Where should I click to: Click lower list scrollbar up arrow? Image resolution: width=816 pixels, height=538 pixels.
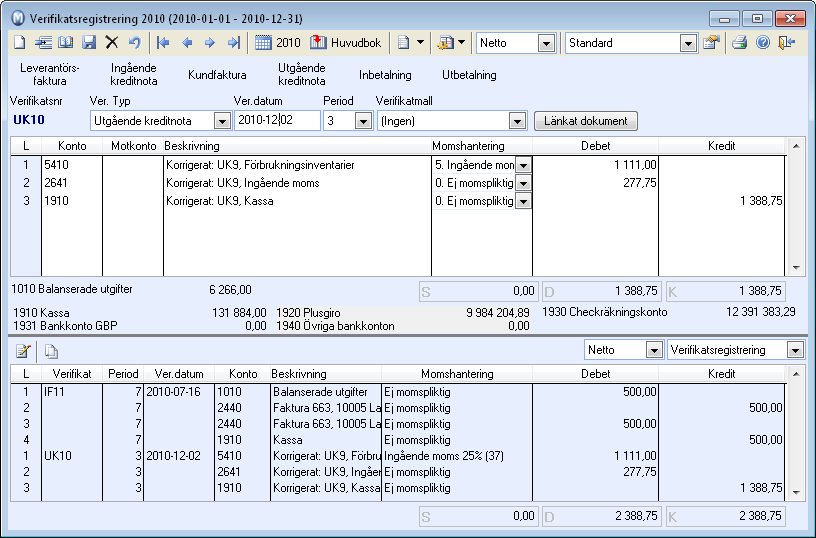tap(796, 374)
